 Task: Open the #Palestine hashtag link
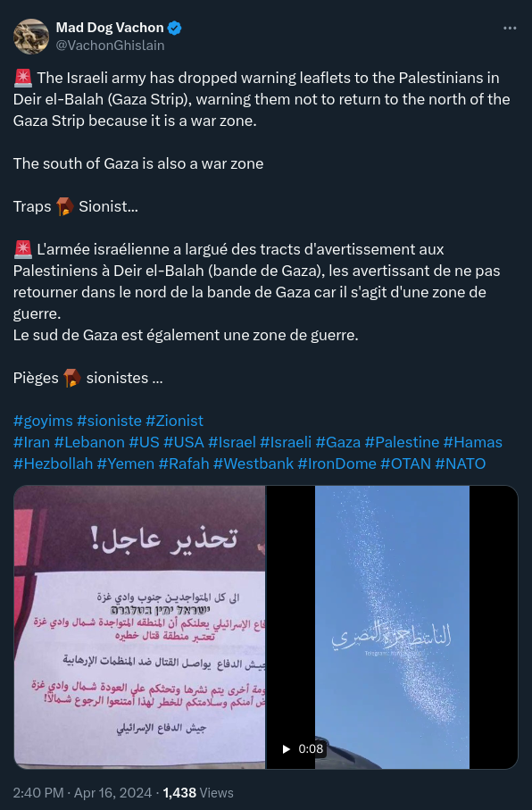[x=402, y=442]
